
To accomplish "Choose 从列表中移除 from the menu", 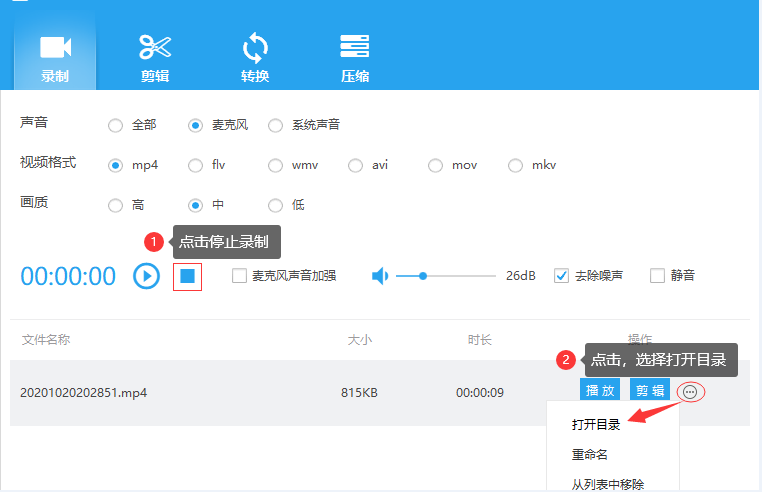I will click(608, 484).
